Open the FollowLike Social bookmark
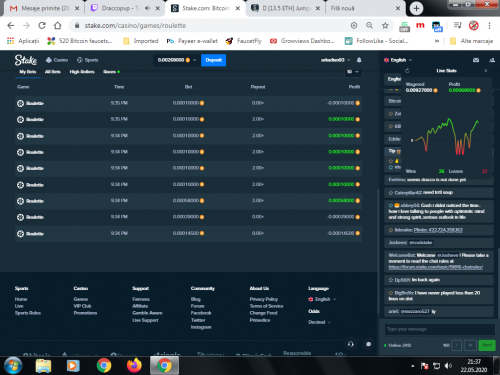 [377, 41]
